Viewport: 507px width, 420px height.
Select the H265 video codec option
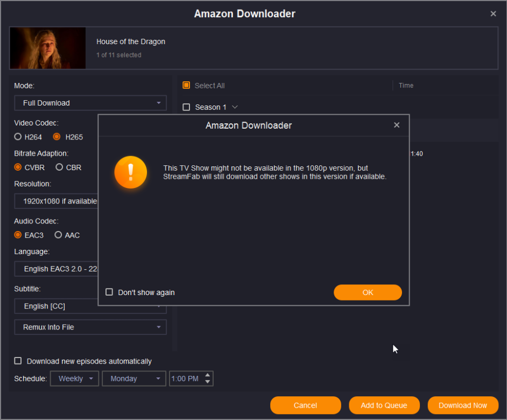[x=57, y=137]
